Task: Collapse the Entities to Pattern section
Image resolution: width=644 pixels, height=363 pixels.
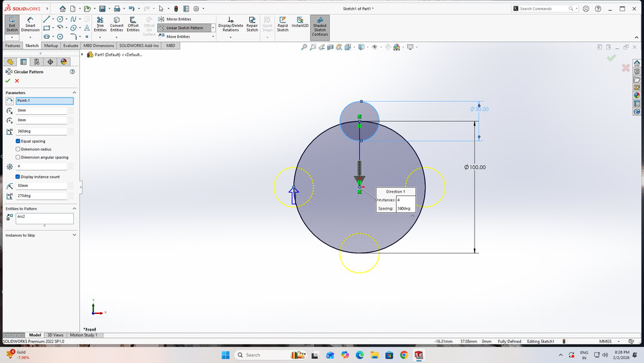Action: point(74,209)
